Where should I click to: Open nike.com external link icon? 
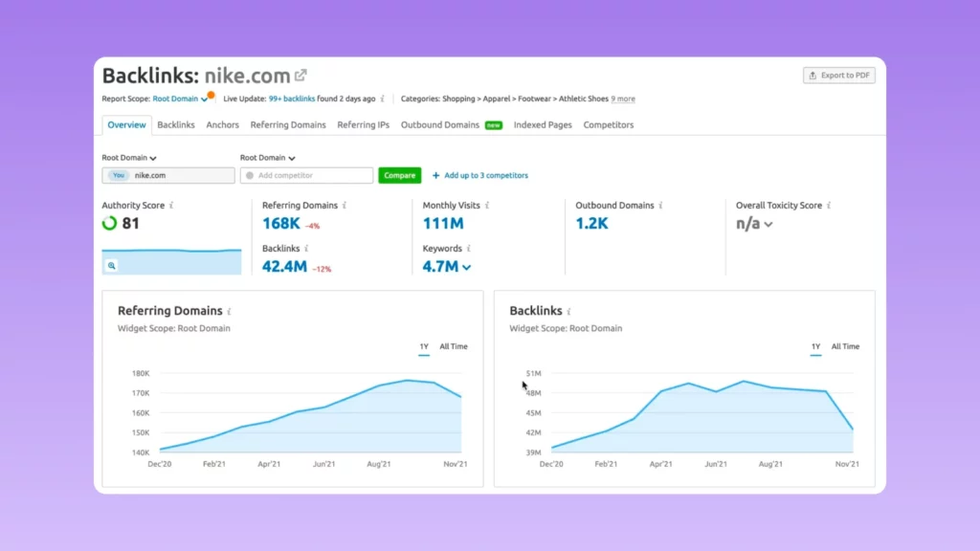[x=301, y=76]
